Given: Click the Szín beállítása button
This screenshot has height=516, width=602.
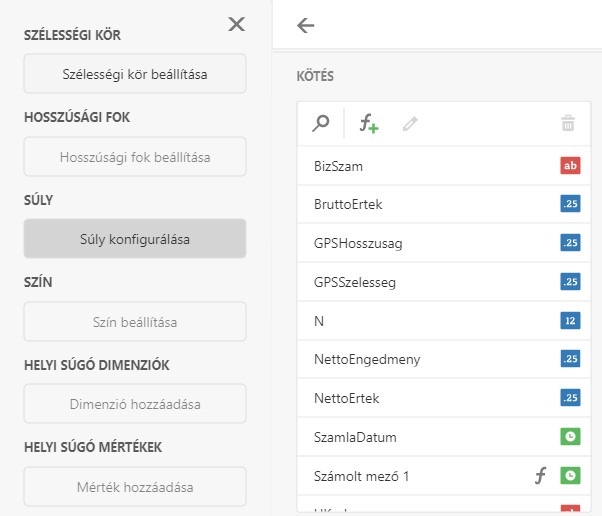Looking at the screenshot, I should click(x=135, y=322).
